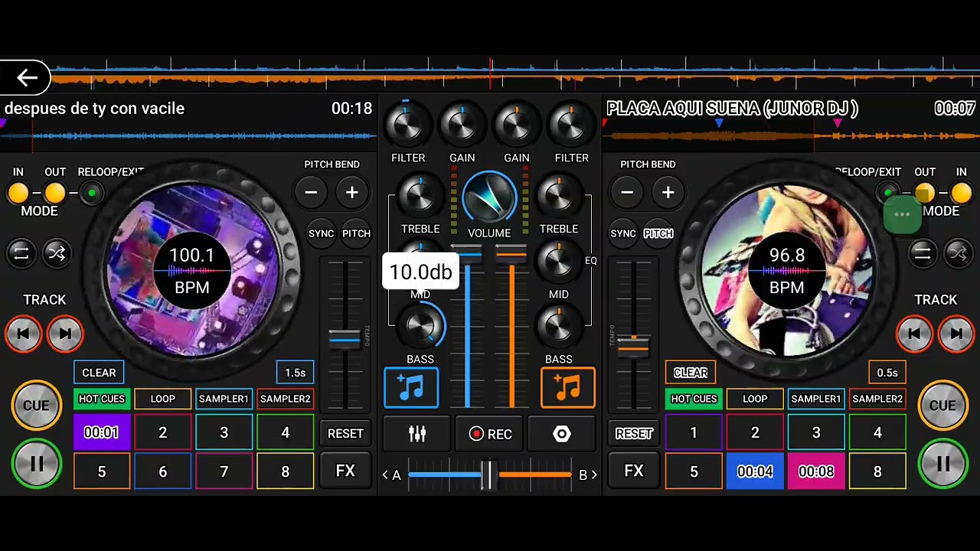
Task: Toggle PITCH on right deck
Action: point(658,233)
